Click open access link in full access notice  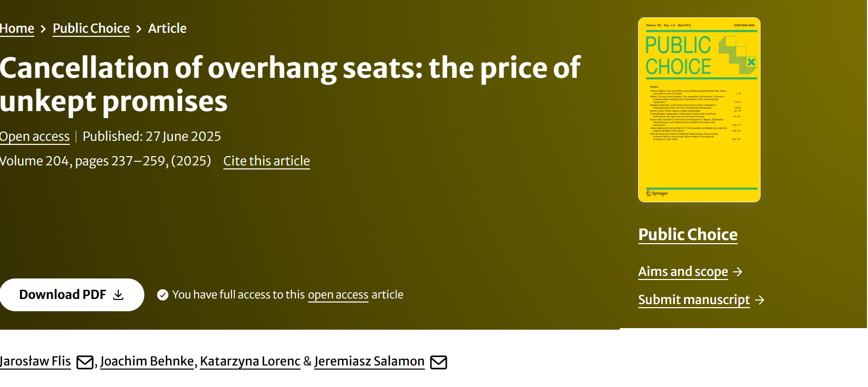338,295
